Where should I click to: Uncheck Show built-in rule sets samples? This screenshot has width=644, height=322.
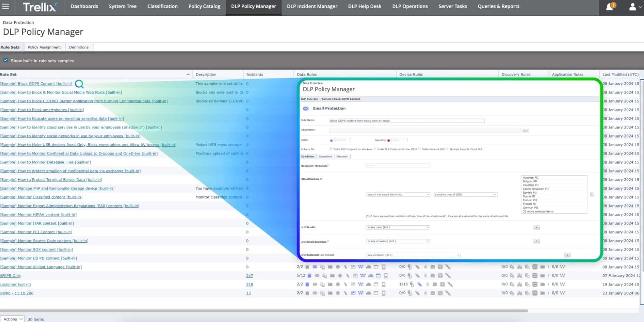pos(5,60)
